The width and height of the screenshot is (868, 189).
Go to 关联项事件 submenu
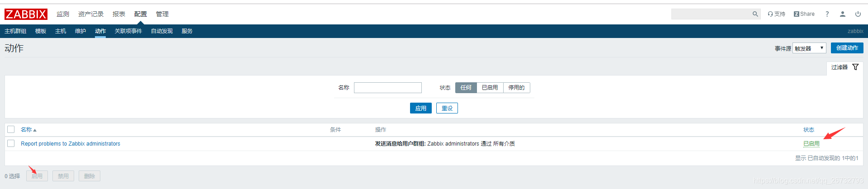coord(128,31)
